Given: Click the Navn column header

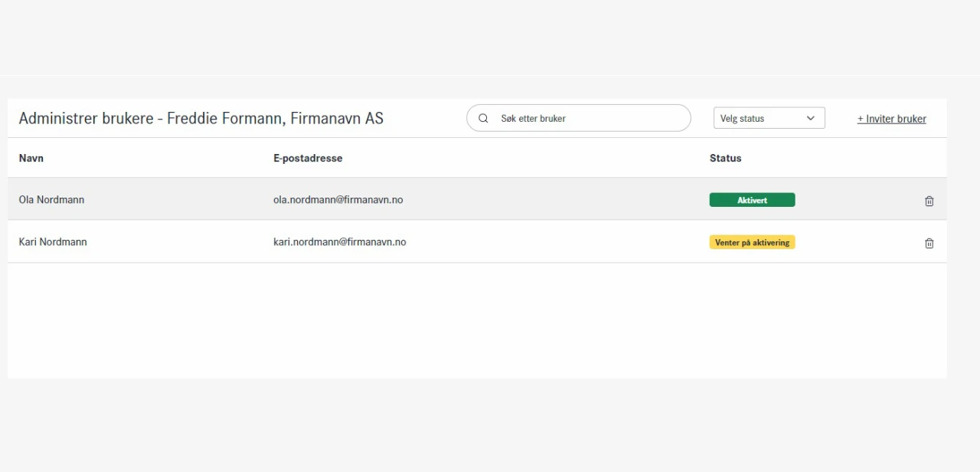Looking at the screenshot, I should click(x=31, y=159).
